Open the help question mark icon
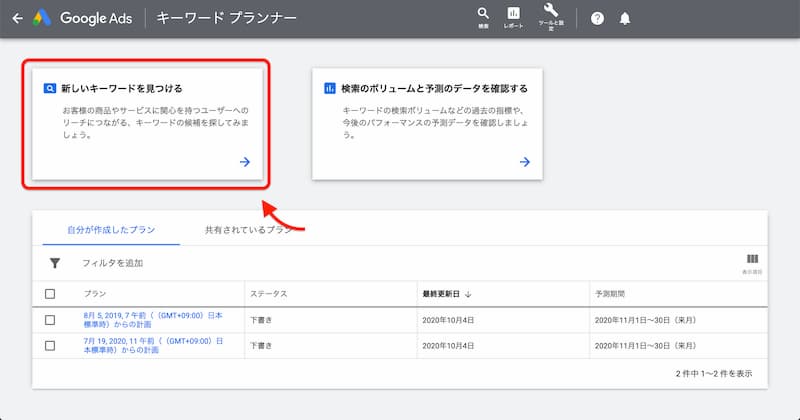The width and height of the screenshot is (800, 420). 597,19
